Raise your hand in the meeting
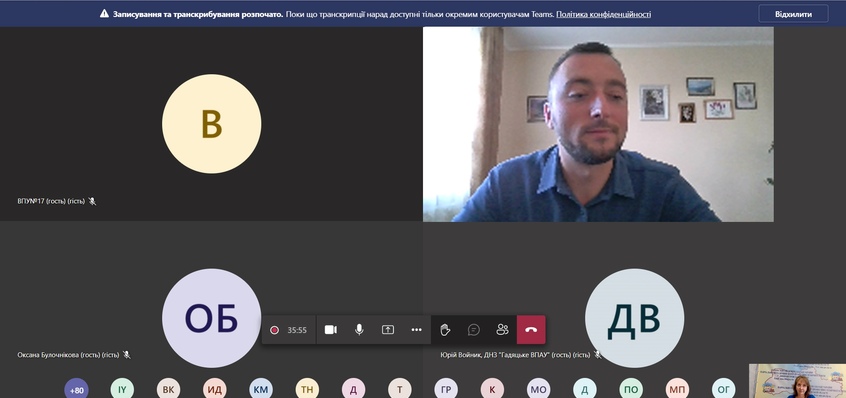The height and width of the screenshot is (398, 846). [x=445, y=330]
